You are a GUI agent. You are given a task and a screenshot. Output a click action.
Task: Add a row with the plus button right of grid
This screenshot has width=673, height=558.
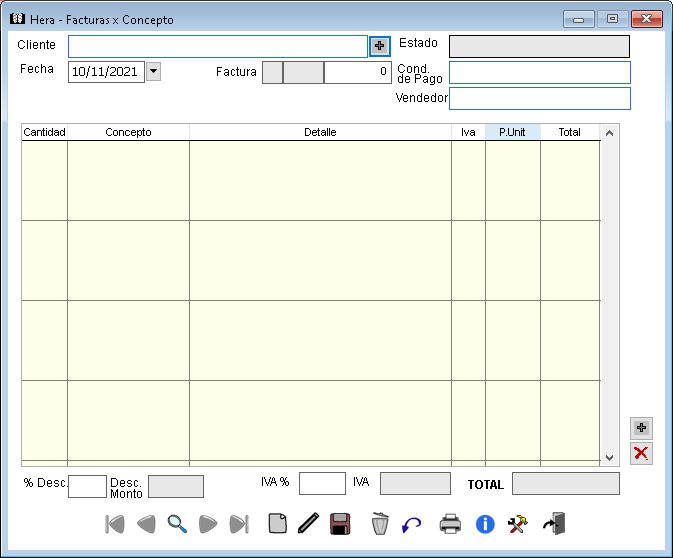click(x=641, y=428)
